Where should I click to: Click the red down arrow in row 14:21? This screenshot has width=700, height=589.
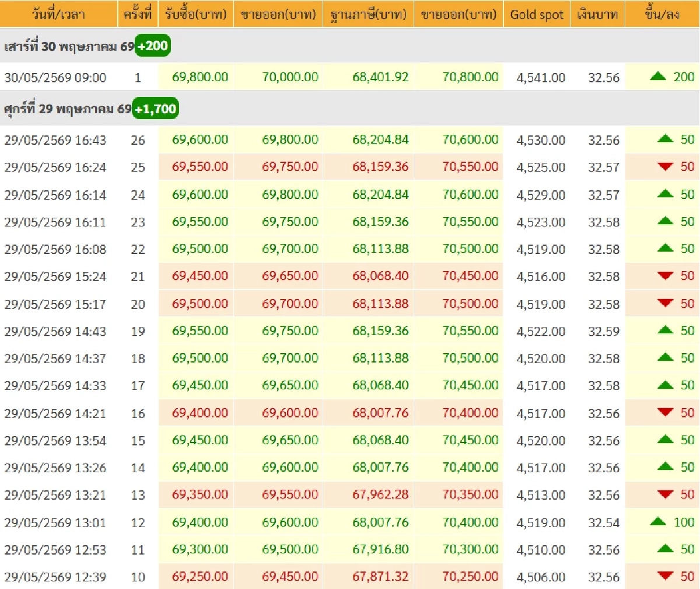point(665,413)
